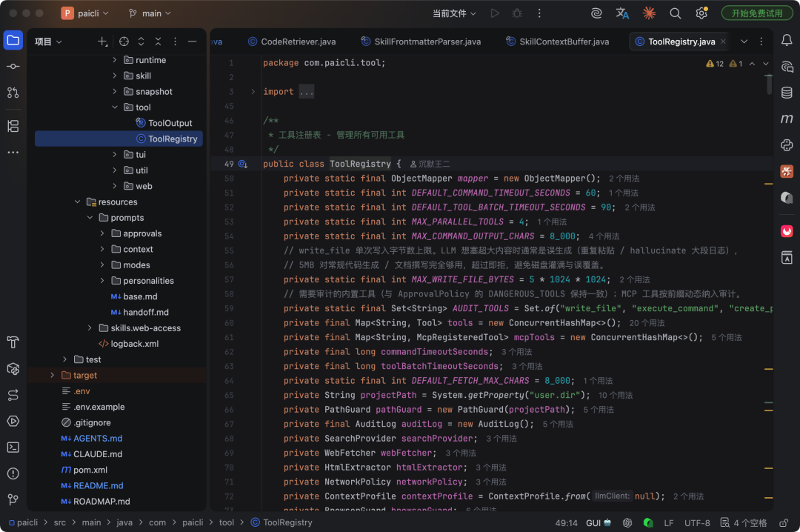Open the 当前文件 run configuration dropdown
This screenshot has height=532, width=800.
tap(454, 13)
